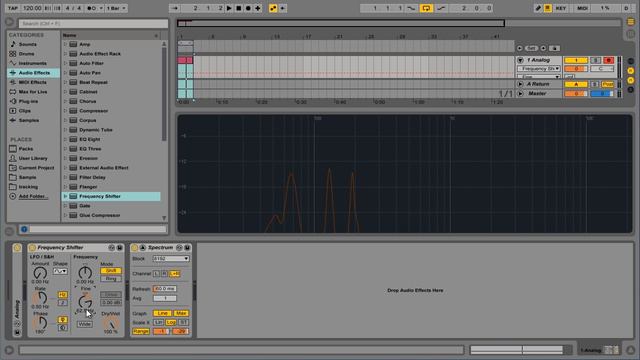Open the Spectrum Block size dropdown
This screenshot has width=640, height=360.
[x=171, y=259]
